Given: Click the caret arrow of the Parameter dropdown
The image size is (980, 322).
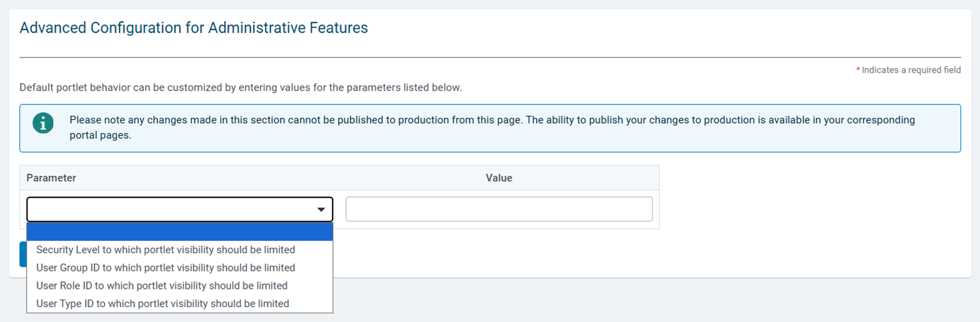Looking at the screenshot, I should (321, 209).
